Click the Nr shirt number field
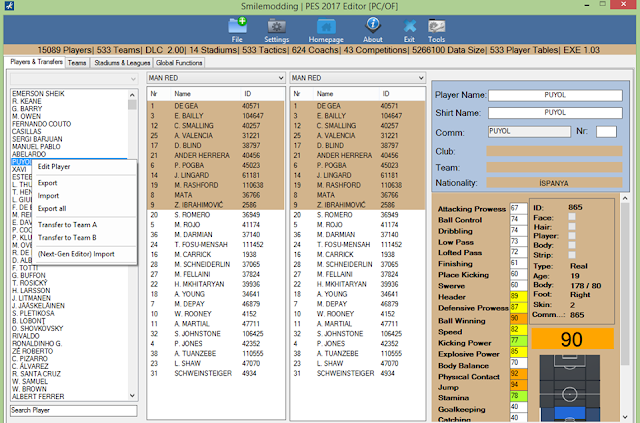Screen dimensions: 640x423 point(606,131)
